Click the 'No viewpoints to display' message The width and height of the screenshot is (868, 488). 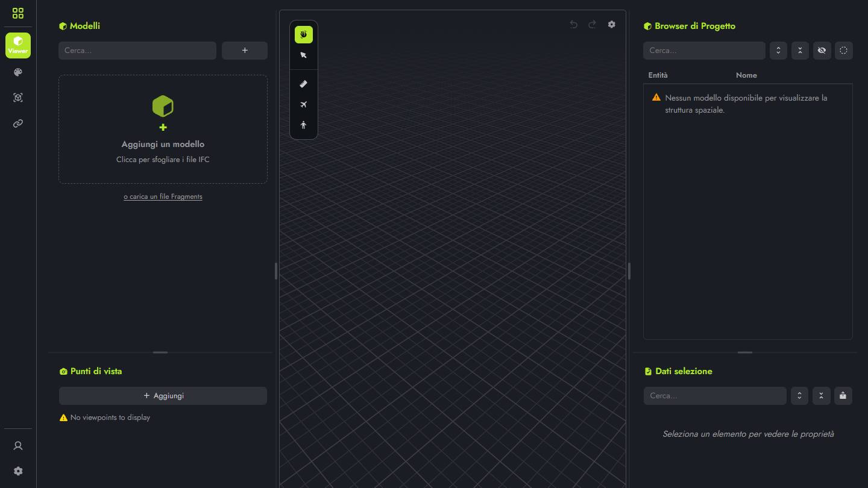click(x=110, y=418)
